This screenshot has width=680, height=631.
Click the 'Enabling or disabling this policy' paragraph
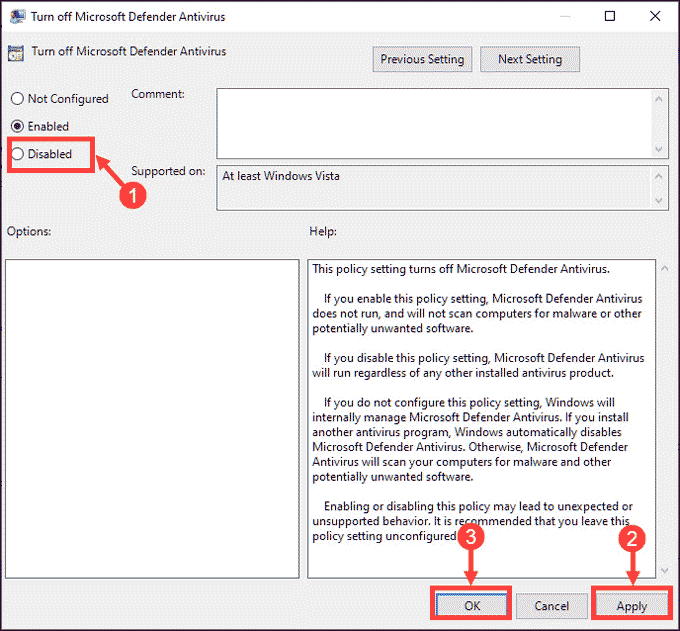[x=472, y=521]
